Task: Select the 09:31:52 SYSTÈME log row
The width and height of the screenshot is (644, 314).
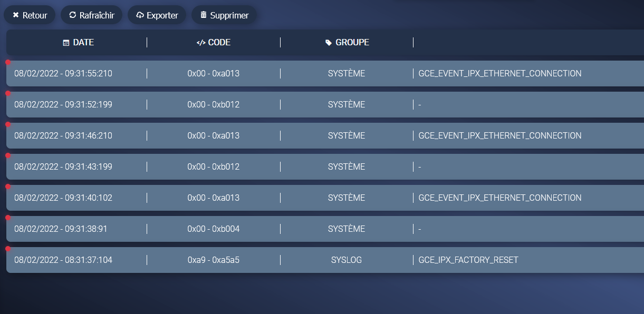Action: [x=316, y=104]
